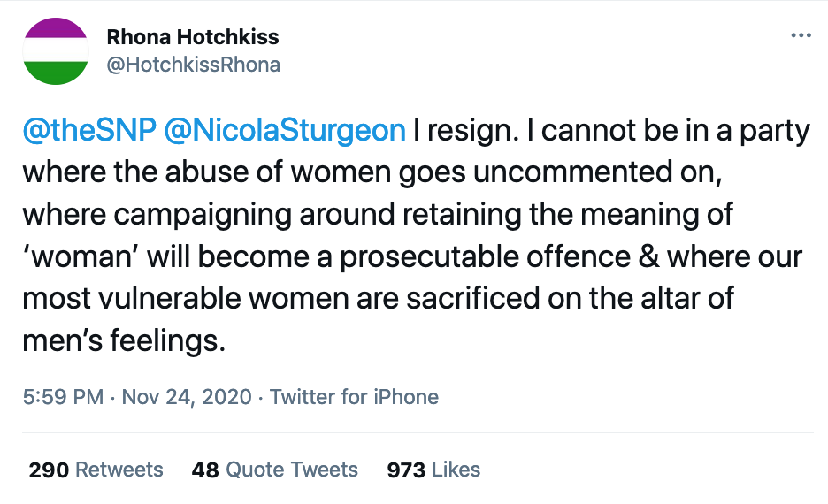828x504 pixels.
Task: Open the @NicolaSturgeon mention
Action: coord(285,131)
